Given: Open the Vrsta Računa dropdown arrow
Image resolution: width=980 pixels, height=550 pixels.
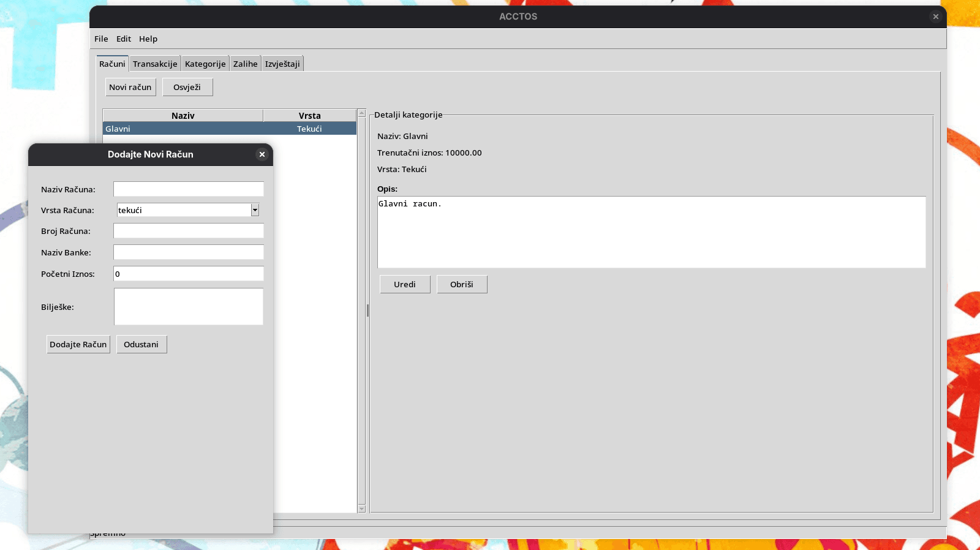Looking at the screenshot, I should (x=255, y=210).
